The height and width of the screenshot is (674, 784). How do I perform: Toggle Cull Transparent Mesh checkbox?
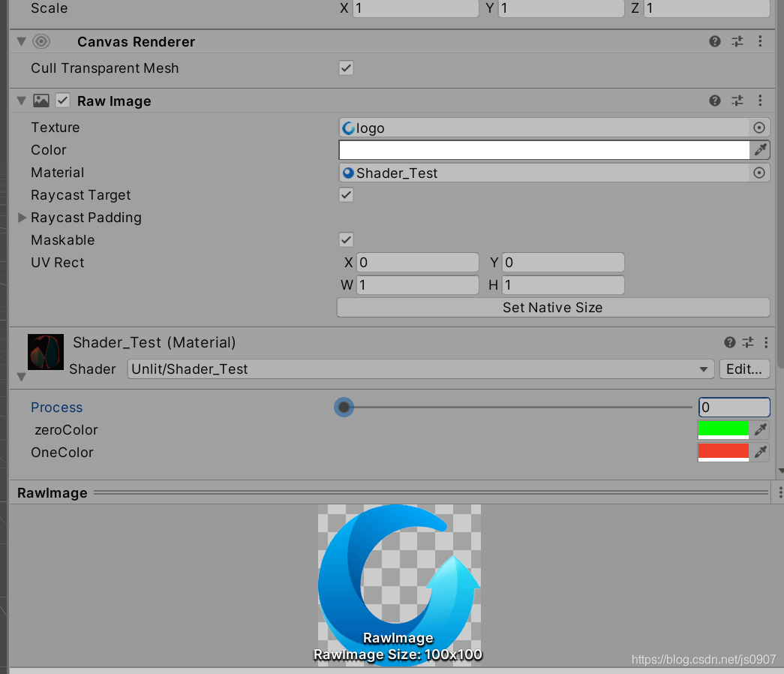click(x=346, y=68)
